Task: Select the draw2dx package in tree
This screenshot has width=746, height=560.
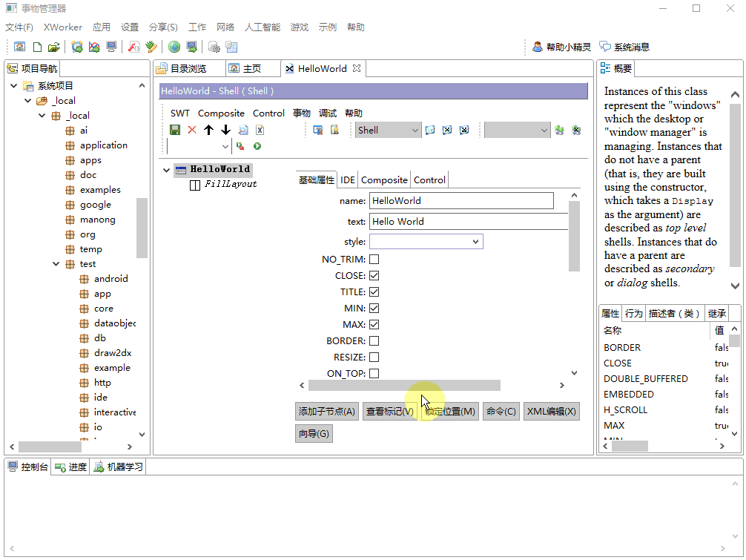Action: 112,352
